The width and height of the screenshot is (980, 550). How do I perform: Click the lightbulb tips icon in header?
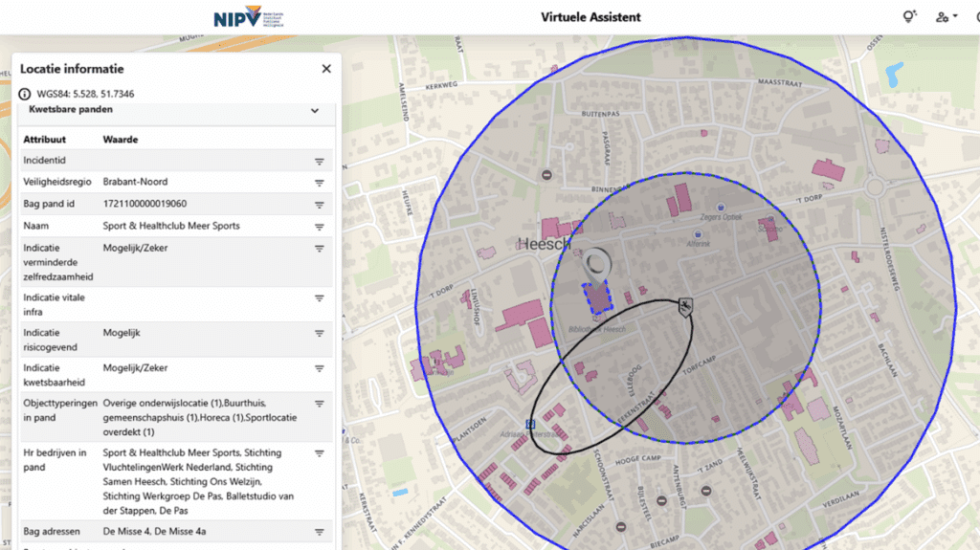909,16
